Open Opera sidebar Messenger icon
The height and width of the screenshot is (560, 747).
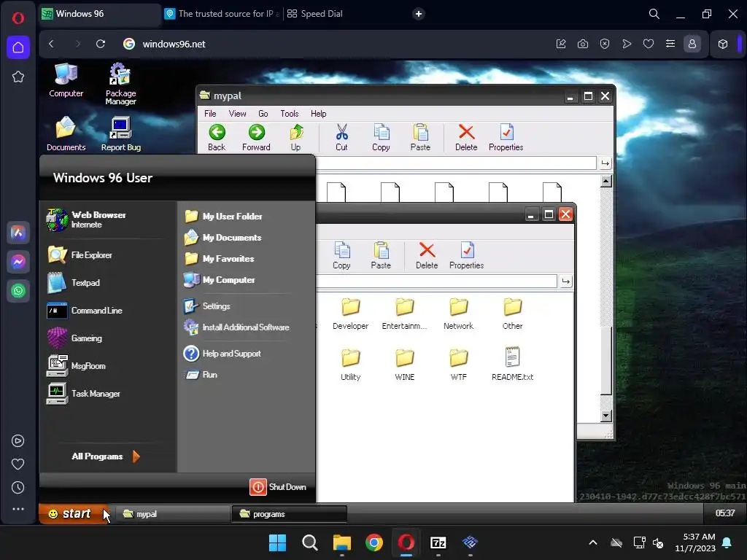(x=18, y=262)
